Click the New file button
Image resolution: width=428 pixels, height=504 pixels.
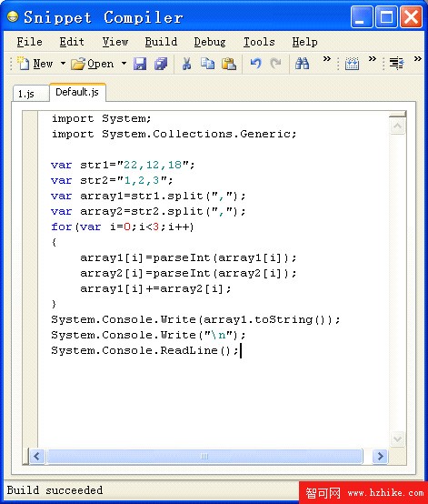pyautogui.click(x=35, y=64)
